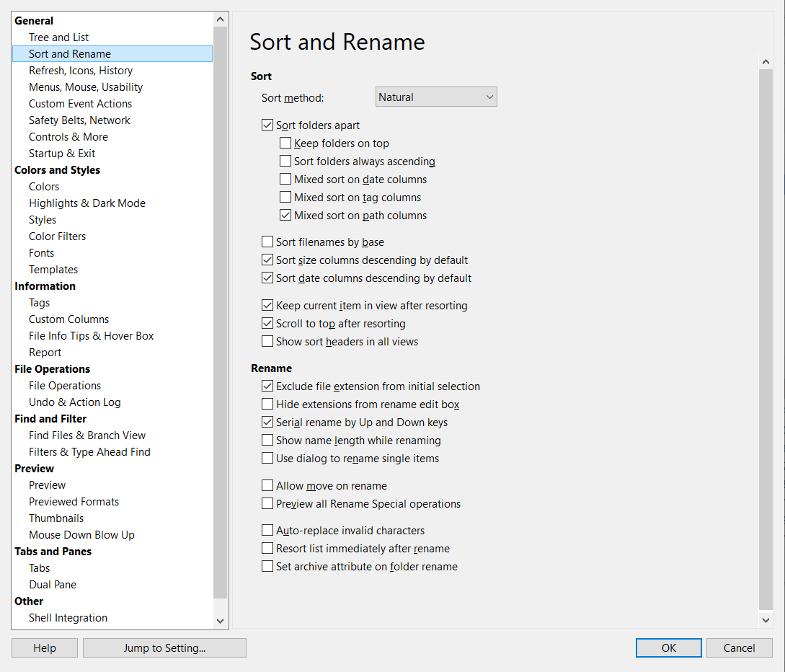Go to Color Filters settings page
Viewport: 785px width, 672px height.
coord(57,236)
